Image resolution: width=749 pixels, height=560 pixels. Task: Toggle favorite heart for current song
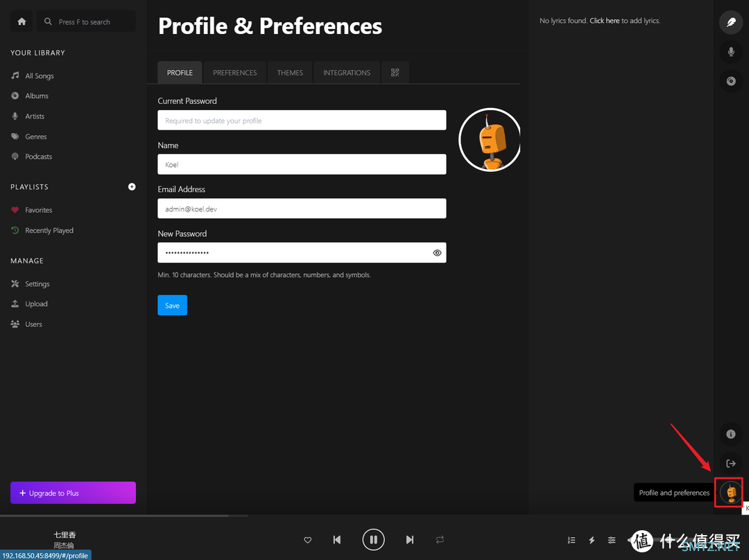pos(308,540)
